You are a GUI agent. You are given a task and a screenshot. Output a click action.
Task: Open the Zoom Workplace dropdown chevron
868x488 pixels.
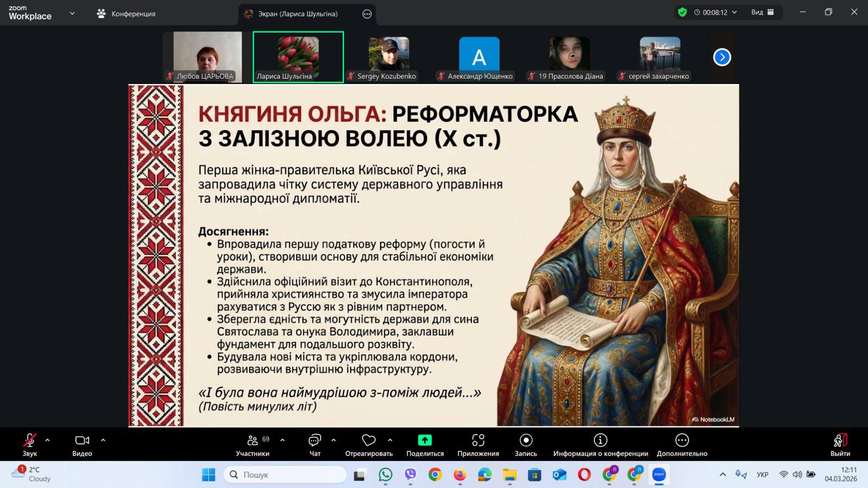[72, 14]
